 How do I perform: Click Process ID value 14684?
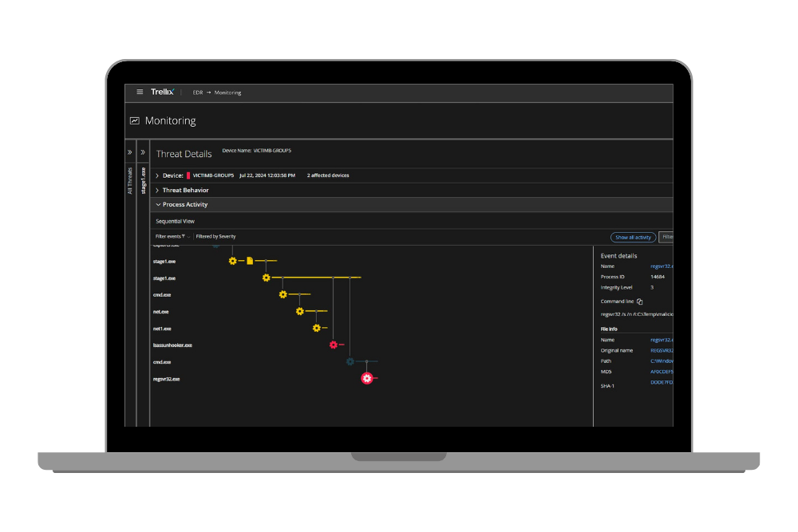[658, 277]
